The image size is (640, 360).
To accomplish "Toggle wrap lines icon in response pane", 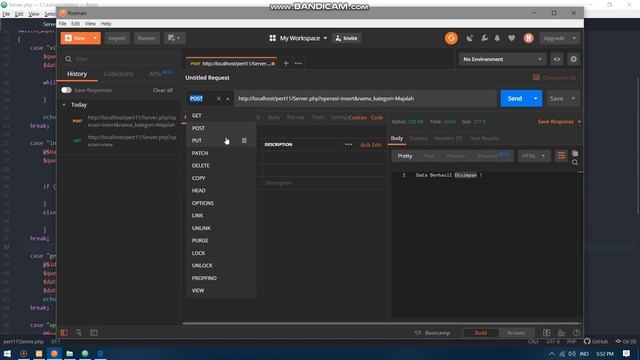I will click(x=561, y=156).
